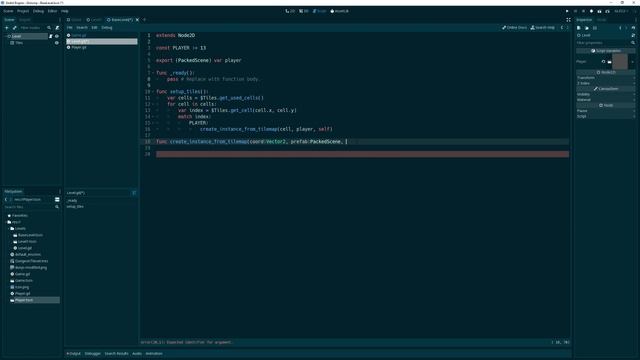
Task: Close the BaseLevel scene tab
Action: pyautogui.click(x=138, y=20)
